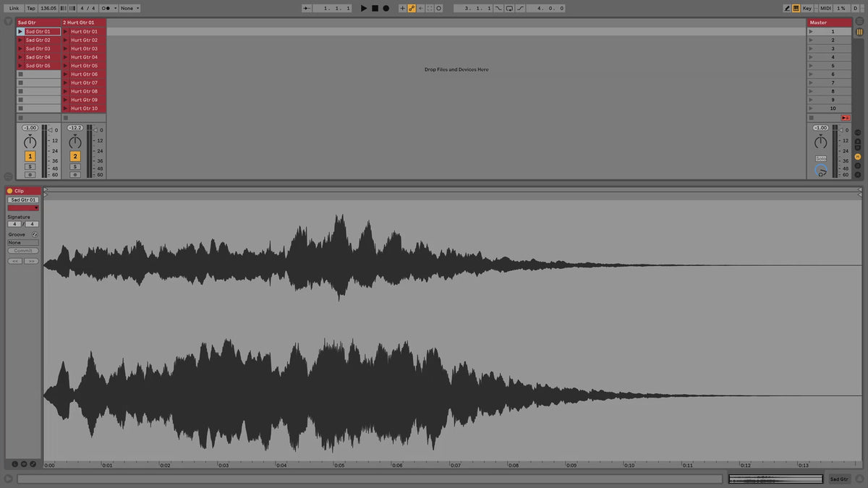Click the Stop All Clips button
This screenshot has height=488, width=868.
pyautogui.click(x=845, y=117)
